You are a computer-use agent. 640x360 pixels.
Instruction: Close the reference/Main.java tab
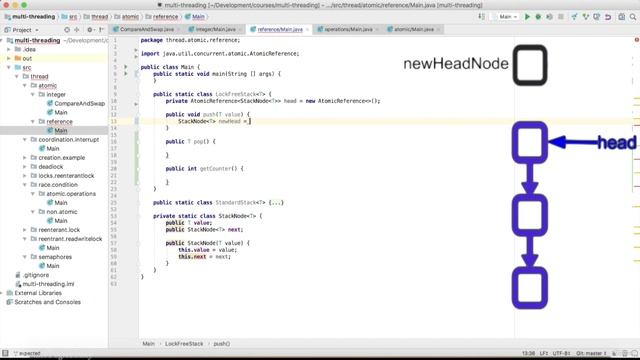click(307, 29)
